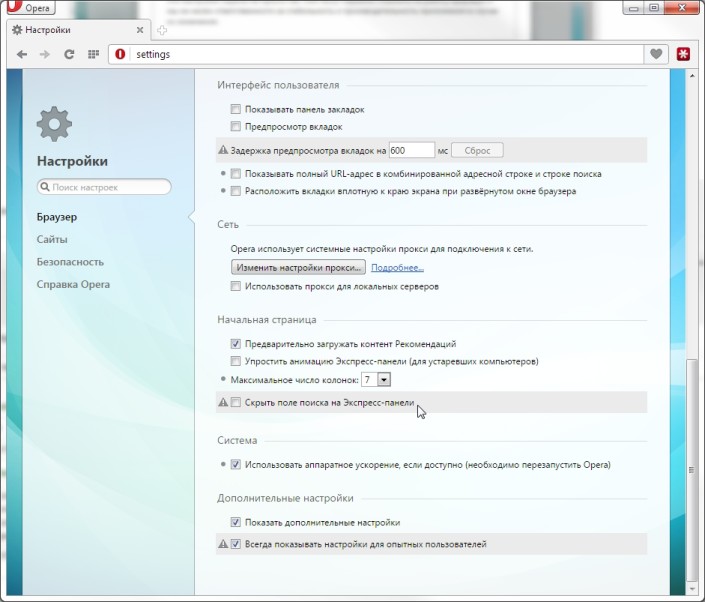Open a new tab with plus button
The image size is (705, 602).
162,30
